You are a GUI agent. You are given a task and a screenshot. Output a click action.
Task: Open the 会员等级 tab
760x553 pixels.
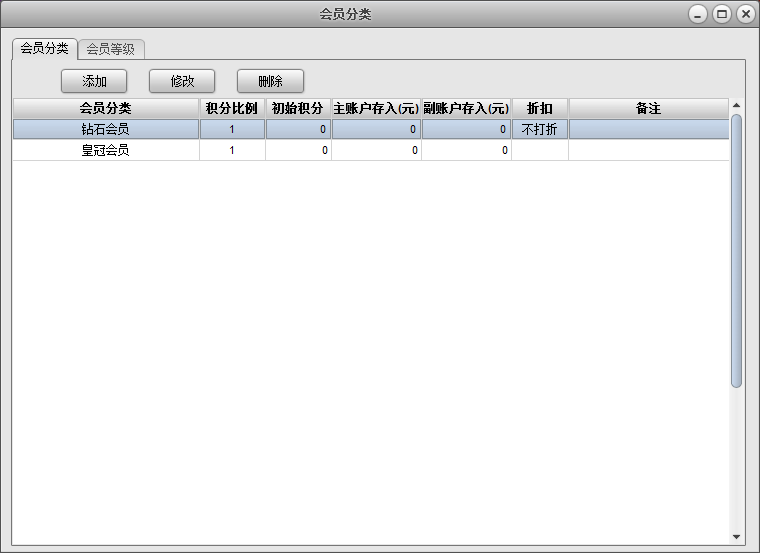click(111, 49)
